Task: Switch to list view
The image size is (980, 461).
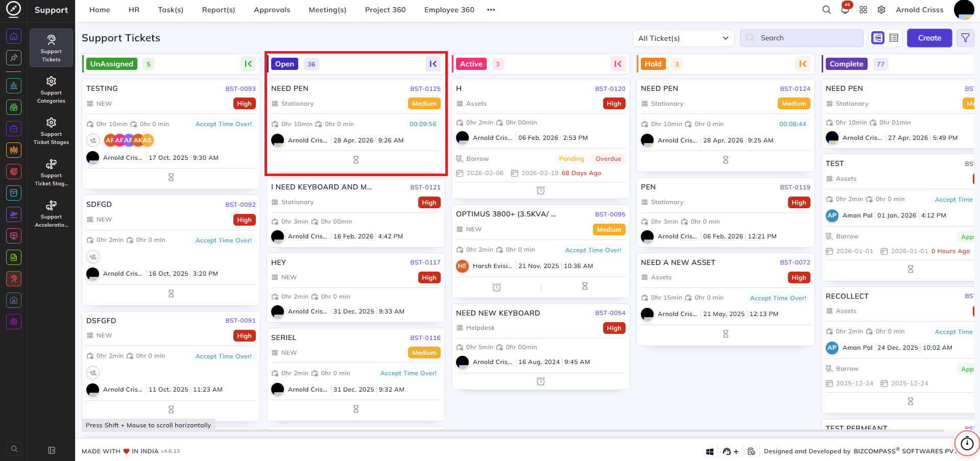Action: (894, 38)
